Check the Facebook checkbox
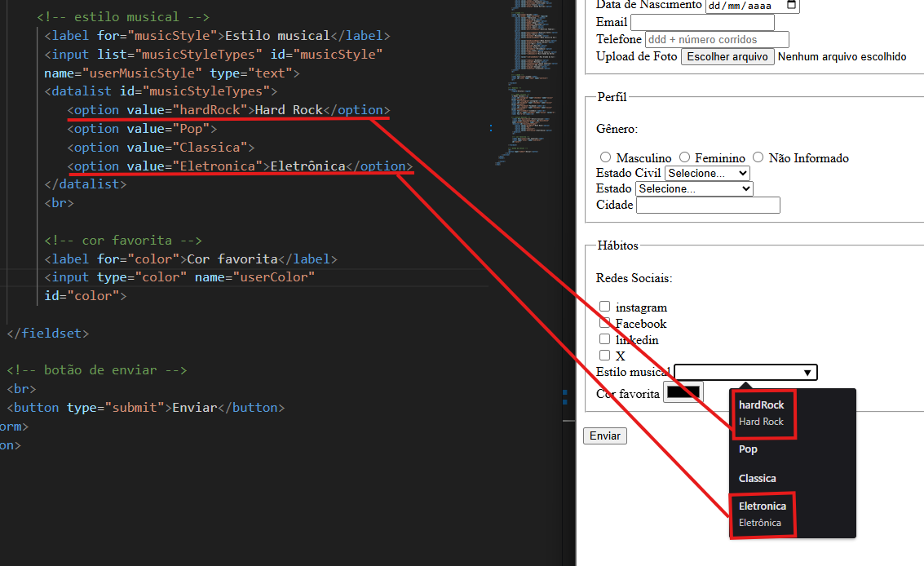Viewport: 924px width, 566px height. [604, 322]
